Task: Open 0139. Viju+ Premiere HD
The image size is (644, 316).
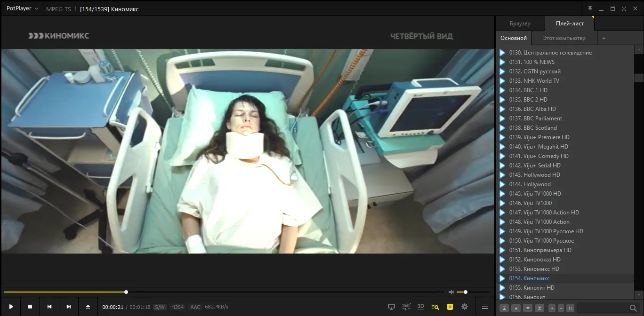Action: [x=566, y=137]
